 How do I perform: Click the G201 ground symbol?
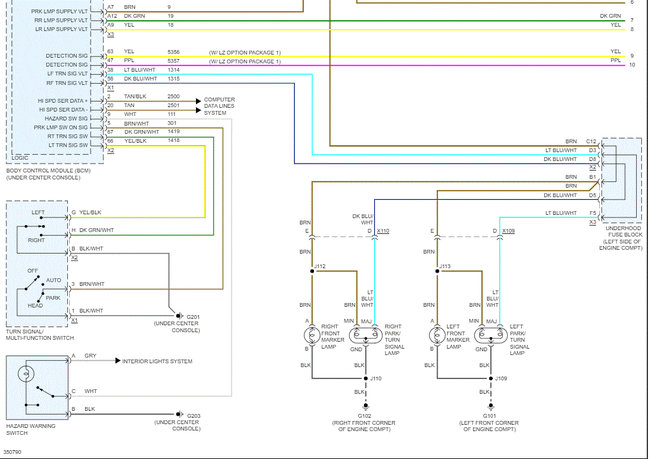pyautogui.click(x=179, y=316)
